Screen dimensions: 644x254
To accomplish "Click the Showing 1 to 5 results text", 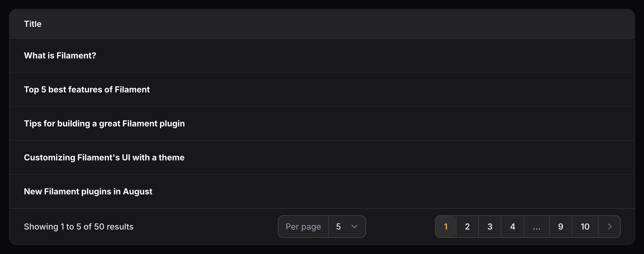I will point(79,227).
